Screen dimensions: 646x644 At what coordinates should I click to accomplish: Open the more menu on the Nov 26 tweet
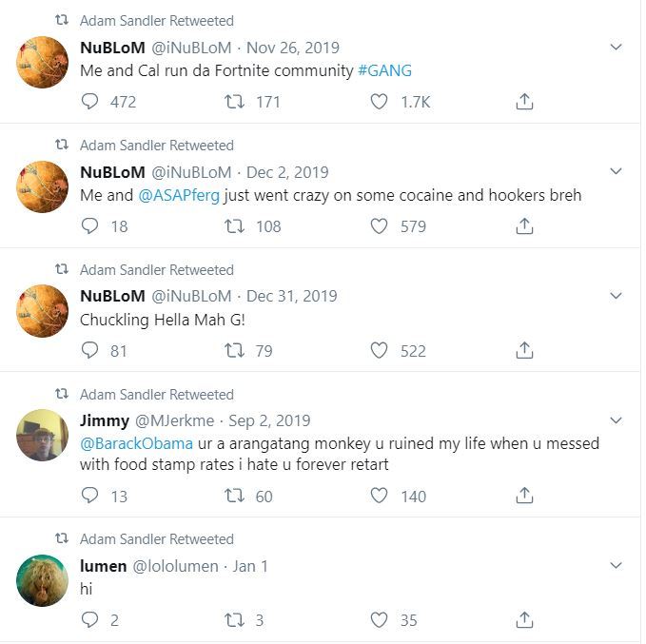616,47
